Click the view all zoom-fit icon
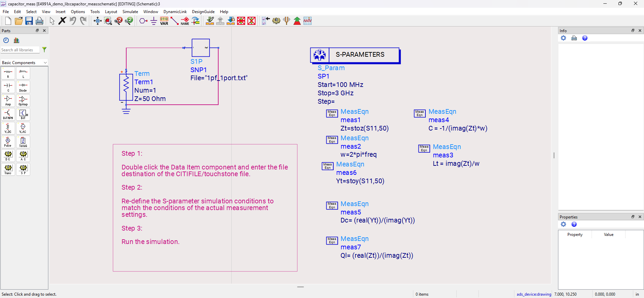 pyautogui.click(x=98, y=21)
